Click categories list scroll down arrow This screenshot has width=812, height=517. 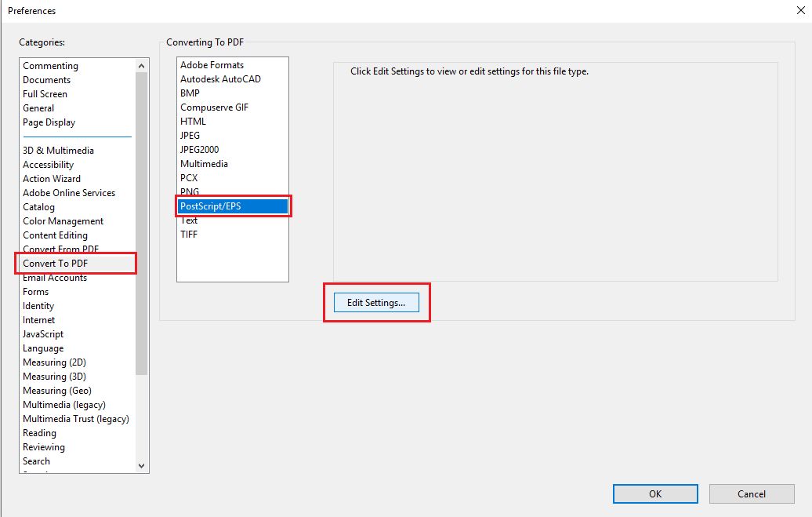coord(141,466)
